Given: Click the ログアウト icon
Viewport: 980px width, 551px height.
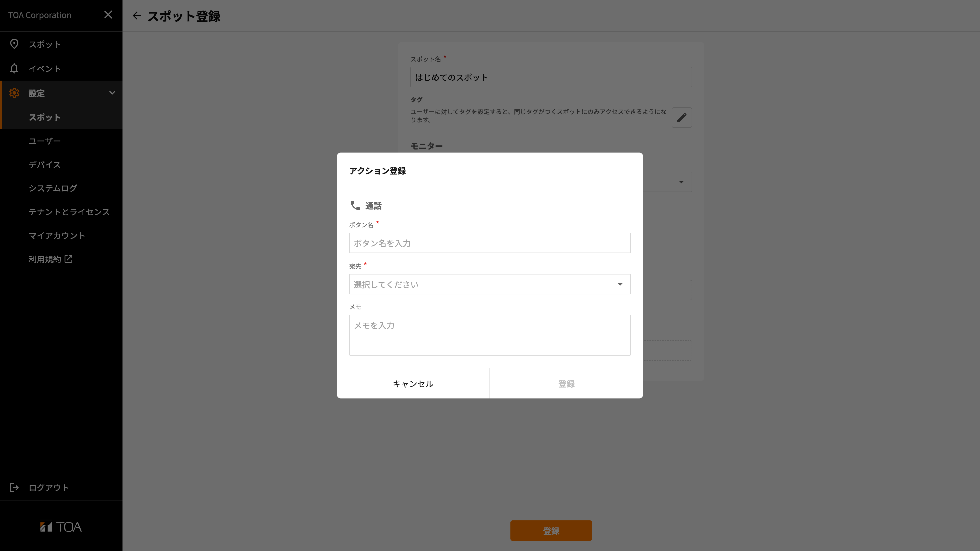Looking at the screenshot, I should (14, 488).
